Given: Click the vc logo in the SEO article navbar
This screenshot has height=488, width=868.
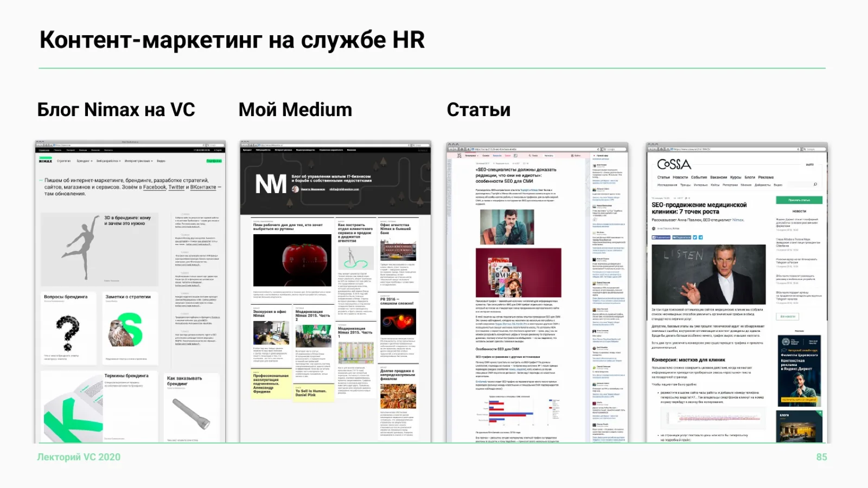Looking at the screenshot, I should (x=459, y=156).
